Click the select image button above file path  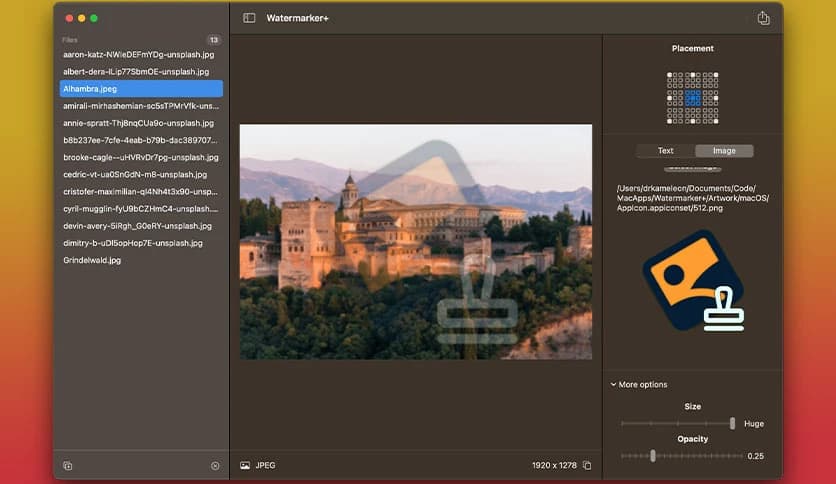click(695, 169)
